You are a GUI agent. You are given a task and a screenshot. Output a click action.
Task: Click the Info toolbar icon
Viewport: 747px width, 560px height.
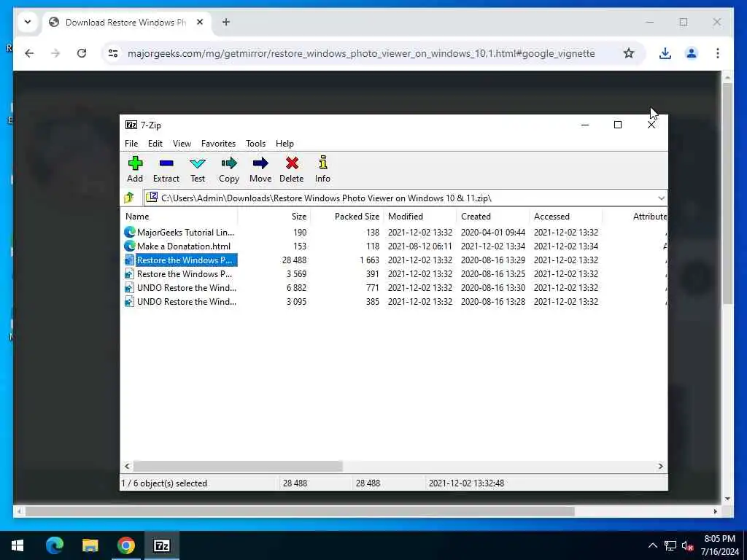(x=322, y=163)
